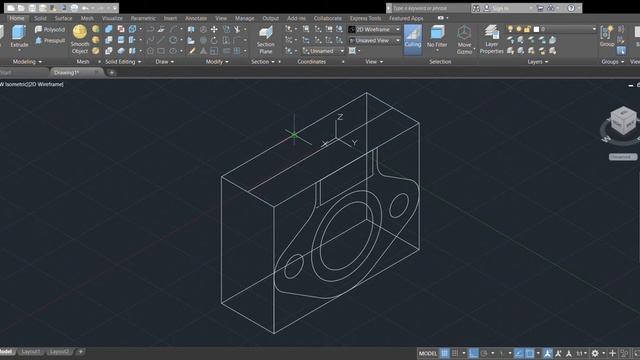Open the Visualize ribbon tab
The image size is (640, 360).
[x=112, y=18]
